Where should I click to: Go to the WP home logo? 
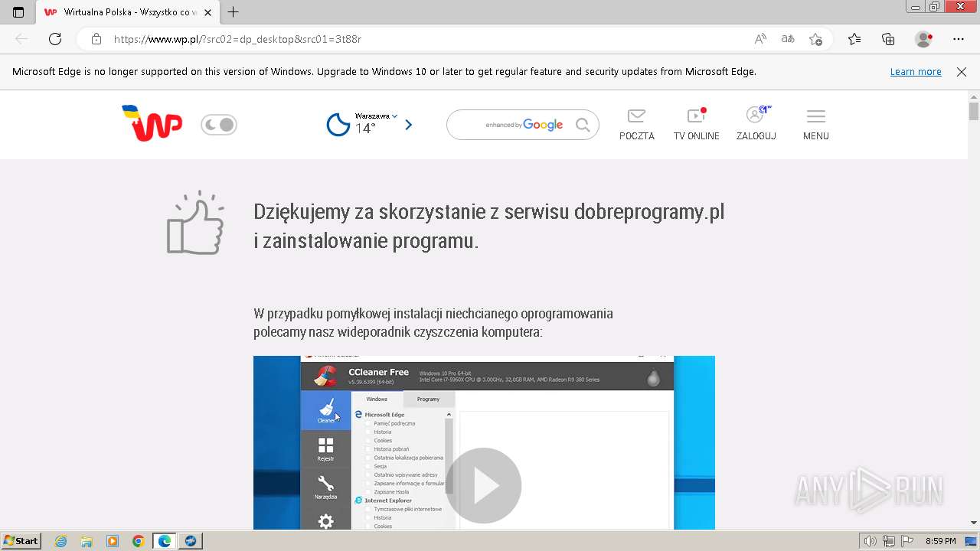coord(152,122)
